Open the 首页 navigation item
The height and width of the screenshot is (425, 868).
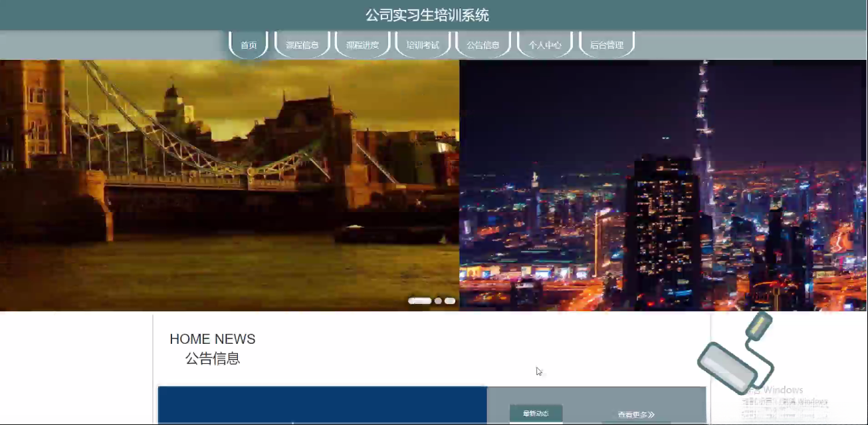point(248,45)
